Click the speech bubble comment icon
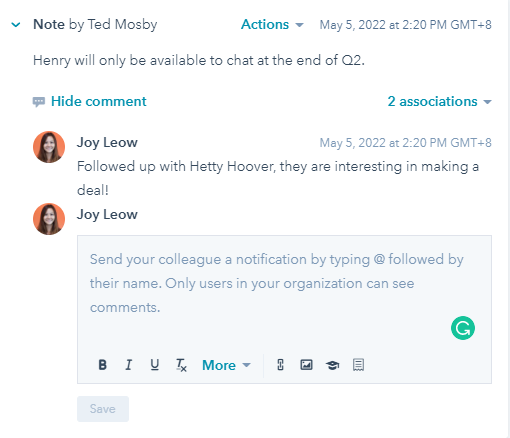510x438 pixels. tap(39, 102)
